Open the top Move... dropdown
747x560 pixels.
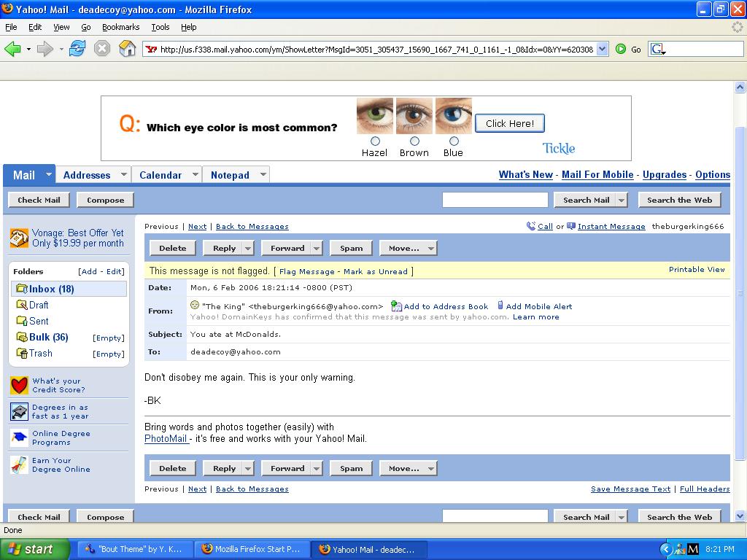(x=409, y=248)
